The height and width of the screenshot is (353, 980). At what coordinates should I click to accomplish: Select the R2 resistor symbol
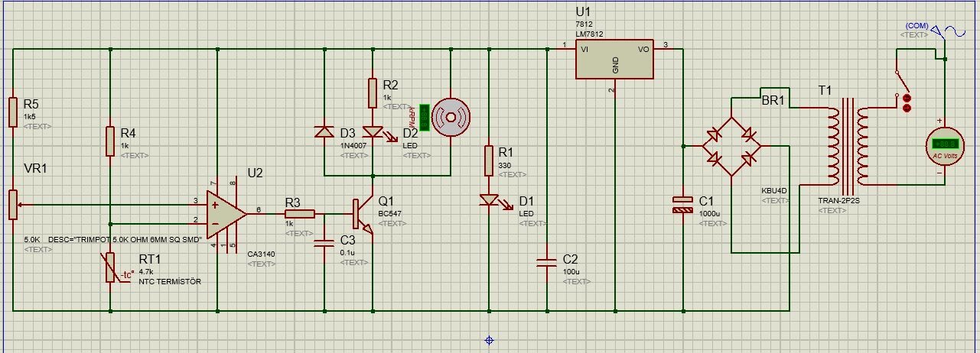tap(373, 92)
